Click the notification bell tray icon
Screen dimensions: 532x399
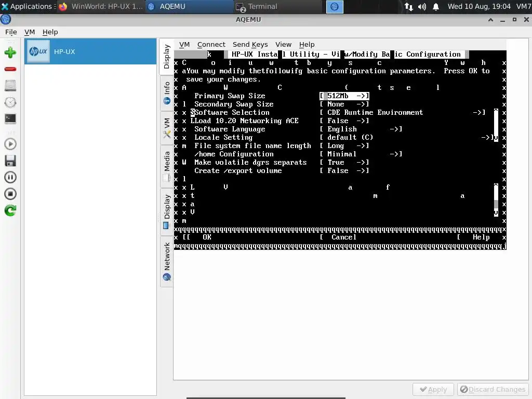pyautogui.click(x=436, y=6)
